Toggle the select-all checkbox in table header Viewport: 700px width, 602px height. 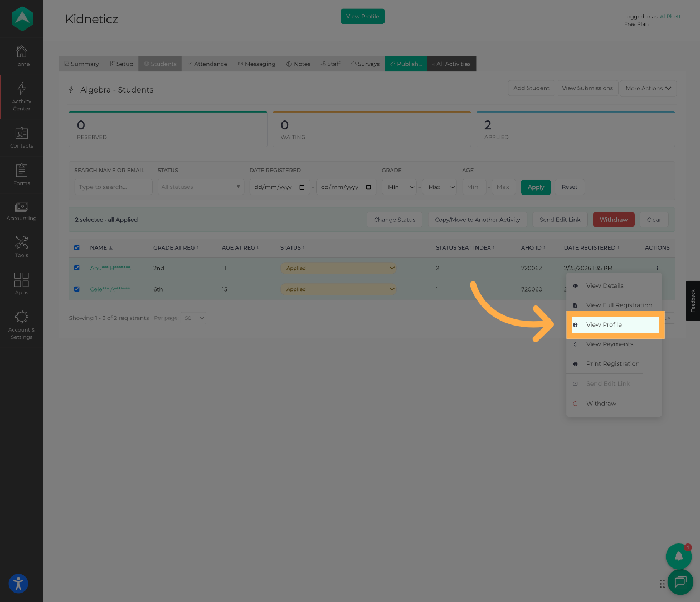click(x=77, y=247)
